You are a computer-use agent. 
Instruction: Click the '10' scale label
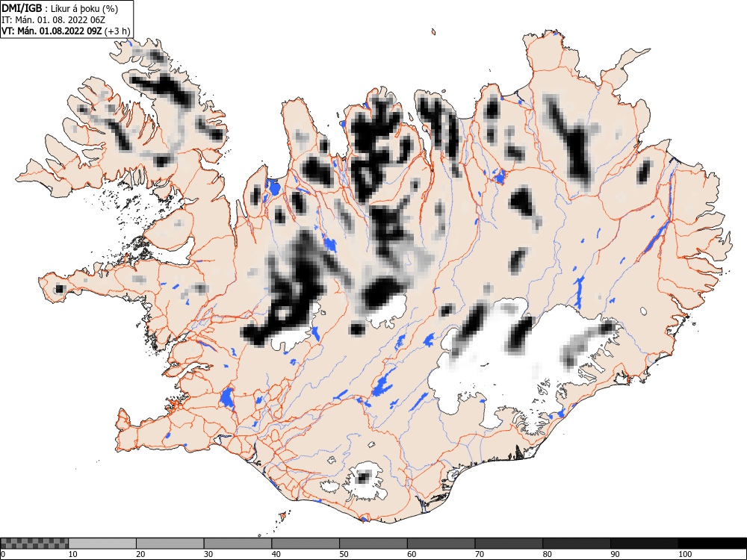click(72, 554)
